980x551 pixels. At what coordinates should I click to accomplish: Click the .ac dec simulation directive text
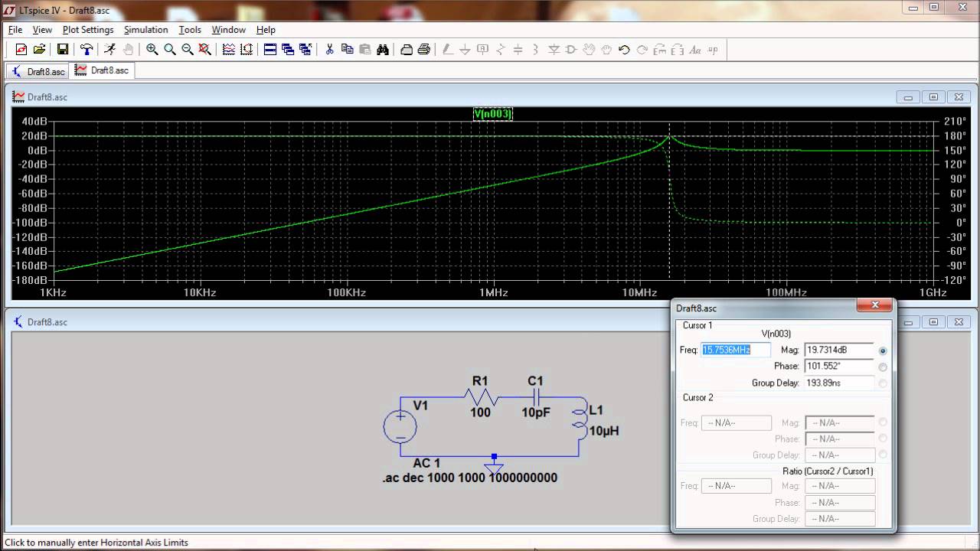469,478
